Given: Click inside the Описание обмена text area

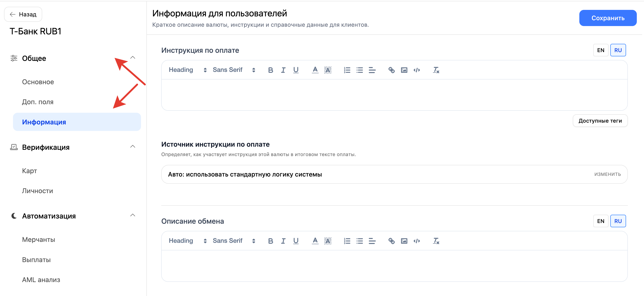Looking at the screenshot, I should coord(394,266).
